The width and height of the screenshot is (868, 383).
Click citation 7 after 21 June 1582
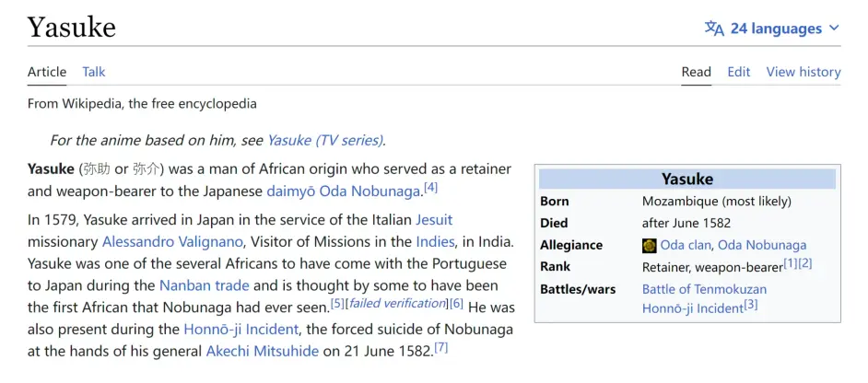click(441, 348)
